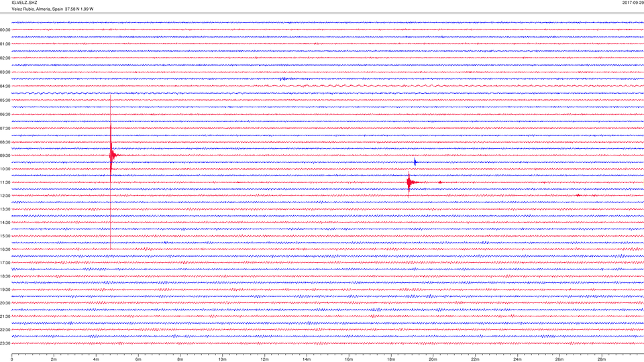
Task: Click the 20m tick label
Action: pyautogui.click(x=433, y=359)
